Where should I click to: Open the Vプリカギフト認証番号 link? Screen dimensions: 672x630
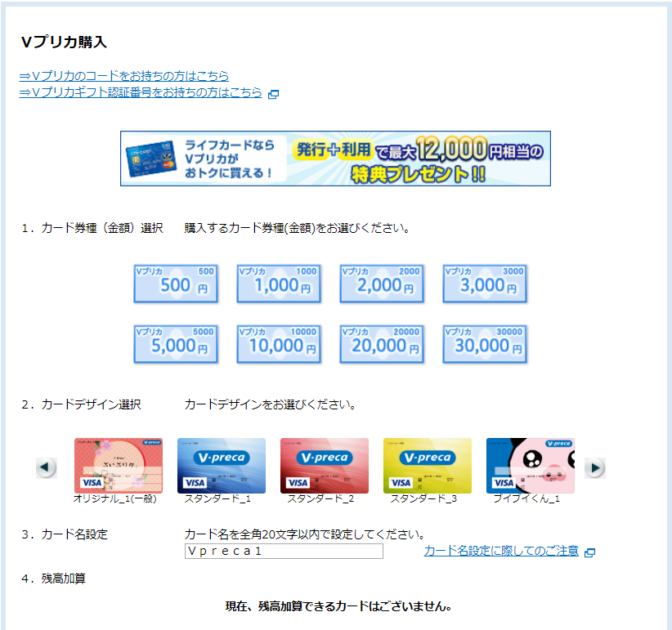click(141, 92)
